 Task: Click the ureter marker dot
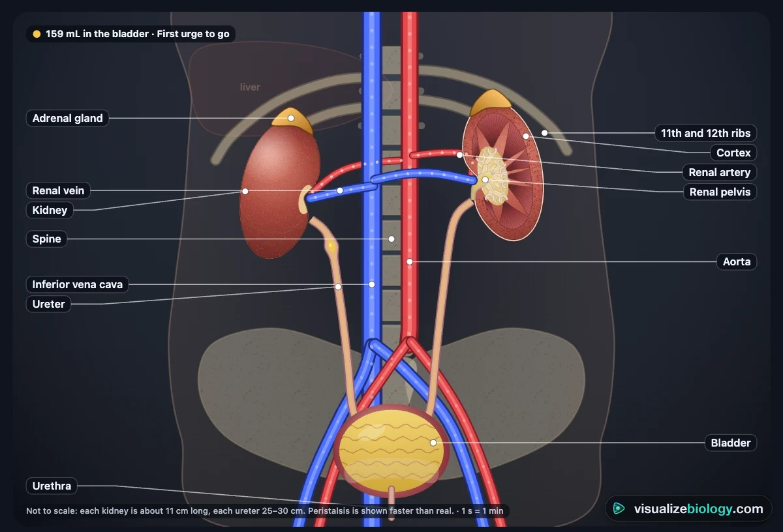(x=338, y=287)
